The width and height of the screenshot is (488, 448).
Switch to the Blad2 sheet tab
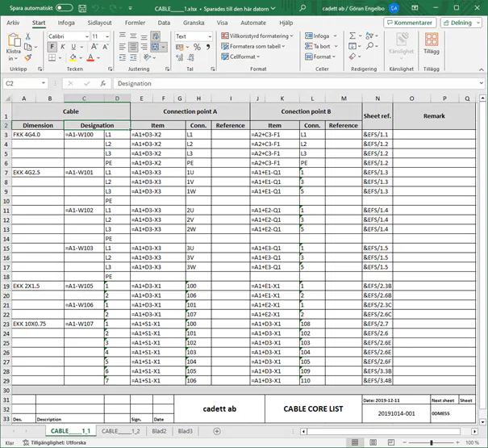coord(159,432)
